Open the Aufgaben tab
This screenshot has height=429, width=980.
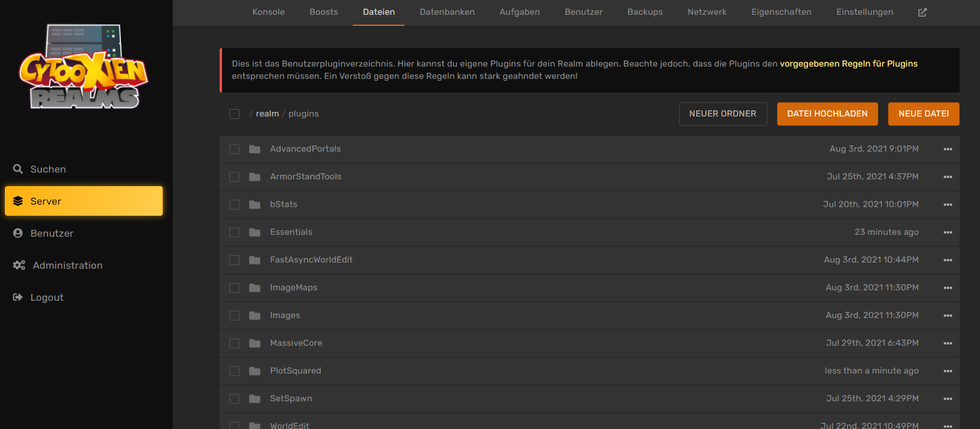click(x=520, y=12)
